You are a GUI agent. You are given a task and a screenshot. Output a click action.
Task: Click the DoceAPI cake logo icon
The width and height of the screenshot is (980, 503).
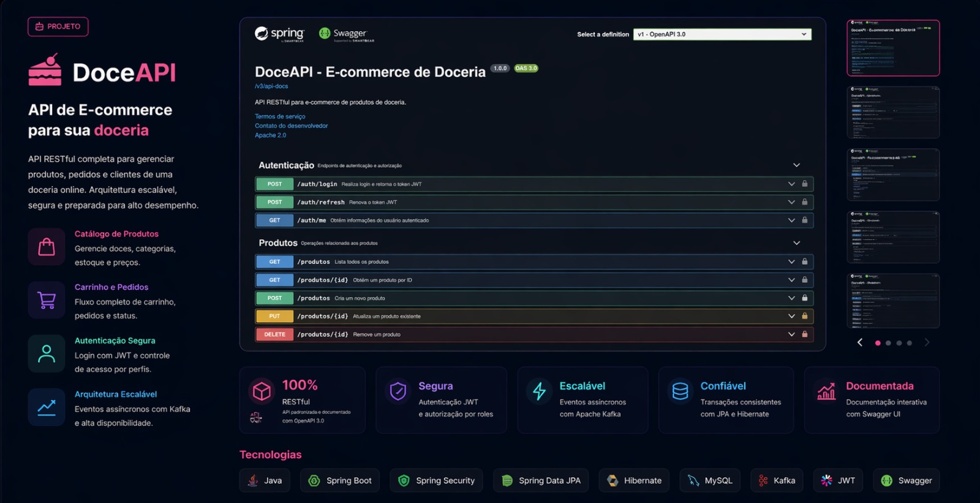coord(45,69)
